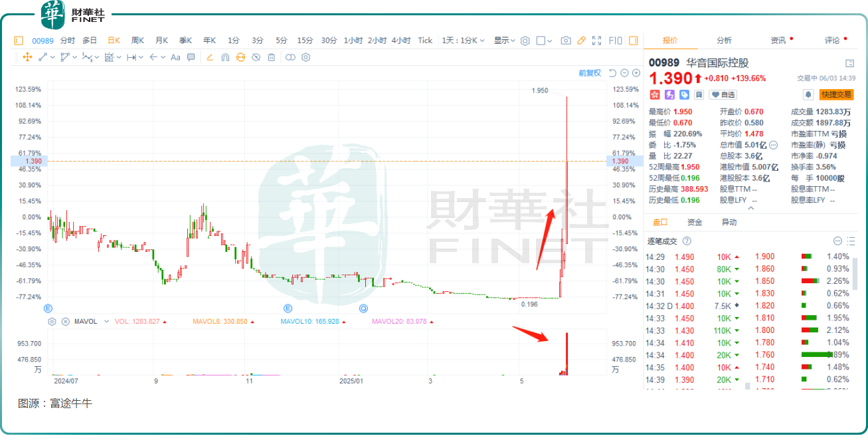Image resolution: width=868 pixels, height=448 pixels.
Task: Open the 分析 analysis tab
Action: (724, 41)
